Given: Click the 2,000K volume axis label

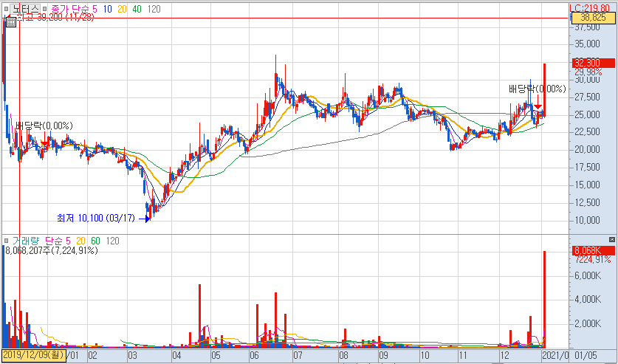Looking at the screenshot, I should click(x=587, y=323).
